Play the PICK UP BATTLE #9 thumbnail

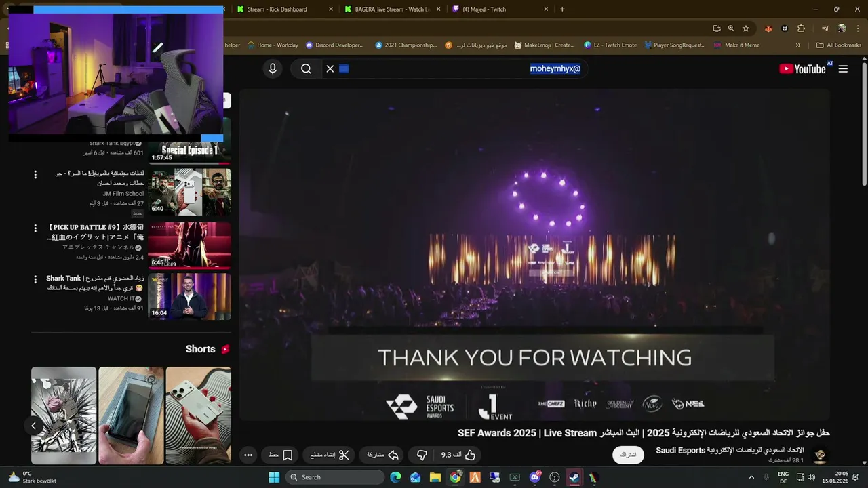tap(190, 245)
